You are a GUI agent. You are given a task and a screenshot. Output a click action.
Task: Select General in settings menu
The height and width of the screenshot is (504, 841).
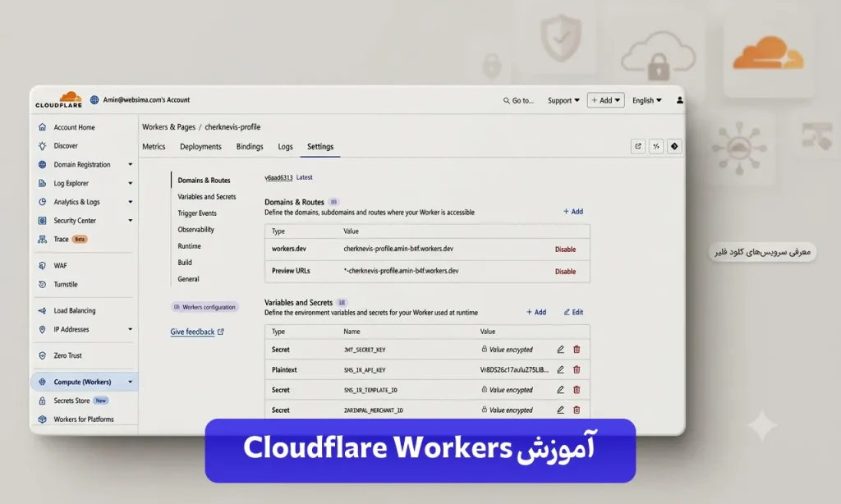click(188, 279)
